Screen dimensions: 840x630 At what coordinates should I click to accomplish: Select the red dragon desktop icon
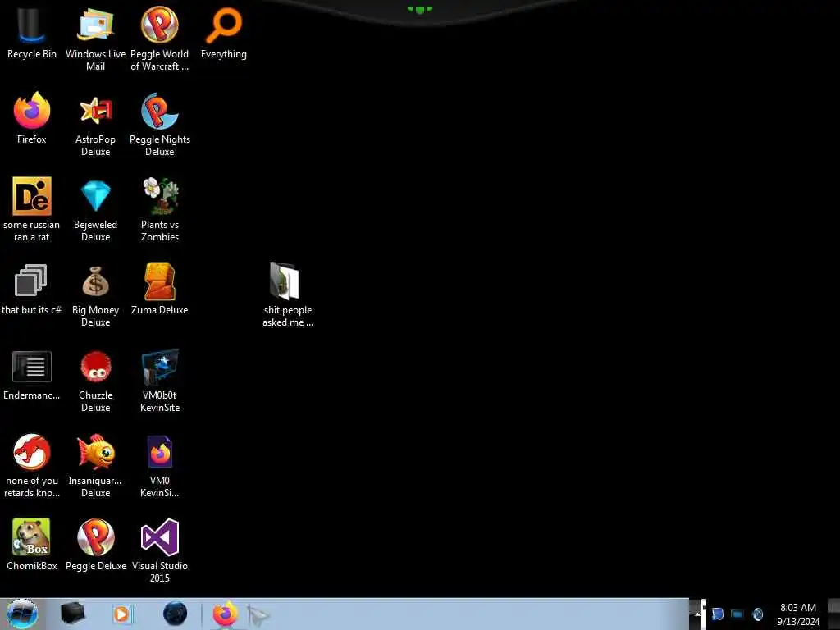32,466
